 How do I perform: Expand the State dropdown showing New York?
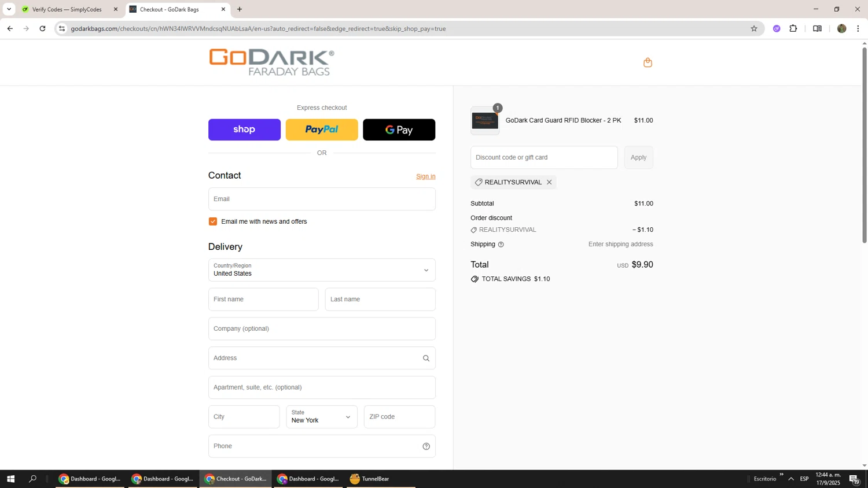[x=322, y=417]
